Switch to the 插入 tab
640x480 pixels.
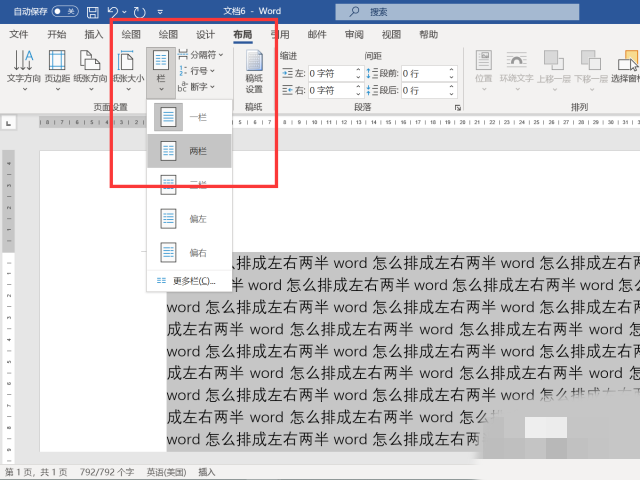pos(93,35)
